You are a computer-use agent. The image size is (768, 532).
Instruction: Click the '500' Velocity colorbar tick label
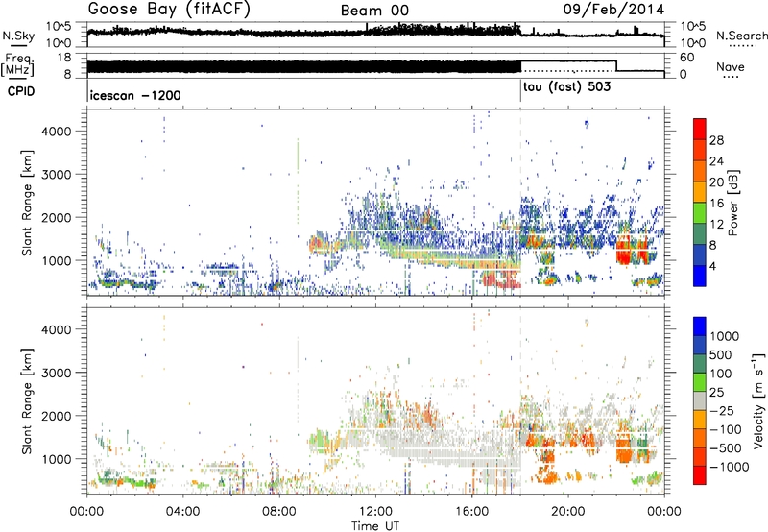[721, 354]
